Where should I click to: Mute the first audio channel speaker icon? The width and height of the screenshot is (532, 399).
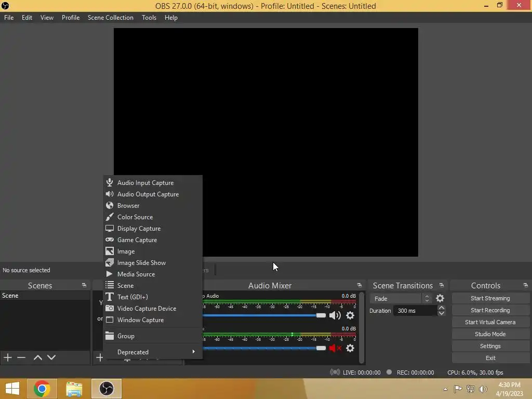[335, 315]
